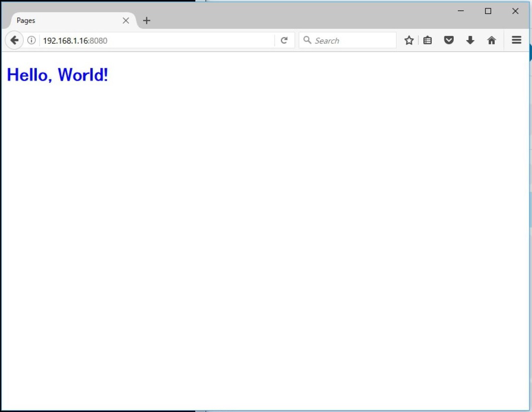Click the magnifier icon in Search box
The height and width of the screenshot is (412, 532).
(x=307, y=41)
